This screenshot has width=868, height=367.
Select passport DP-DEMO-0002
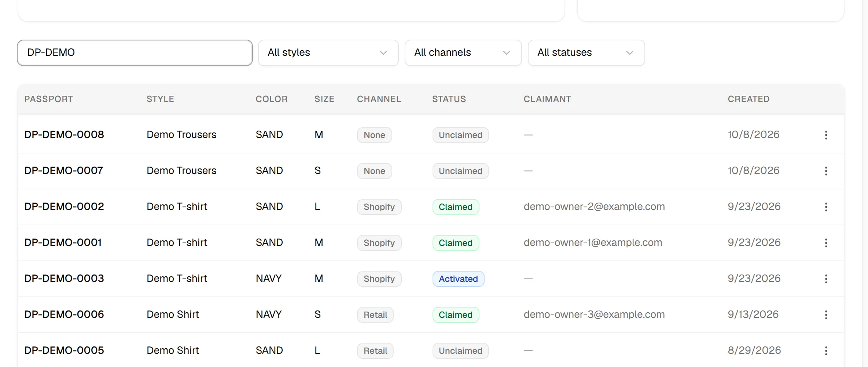[64, 207]
